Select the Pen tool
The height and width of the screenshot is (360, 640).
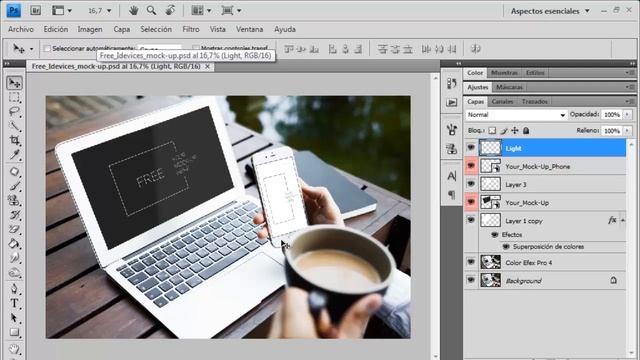14,289
